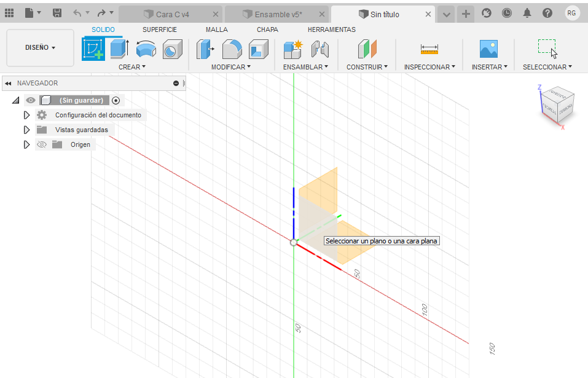Switch to the SOLIDO ribbon tab
The height and width of the screenshot is (378, 588).
tap(103, 30)
